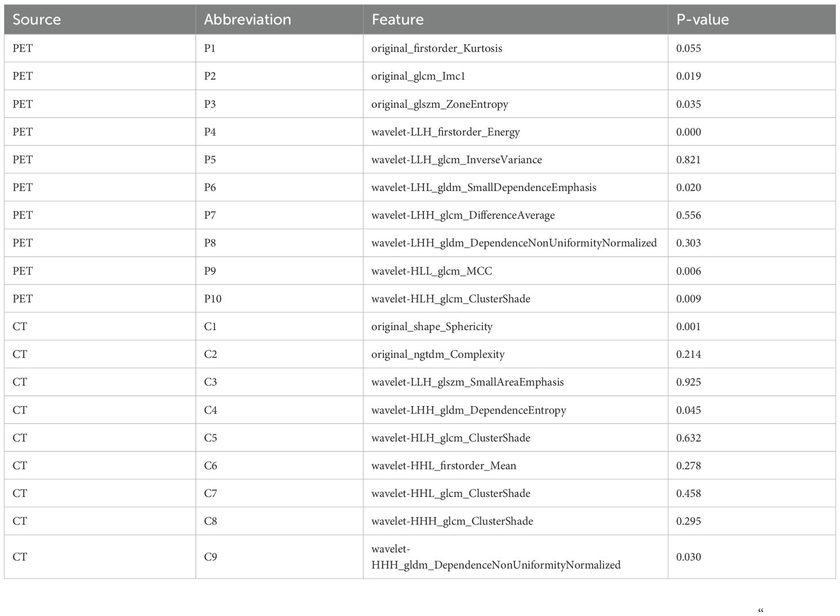The height and width of the screenshot is (616, 840).
Task: Click the P-value column header
Action: 702,20
